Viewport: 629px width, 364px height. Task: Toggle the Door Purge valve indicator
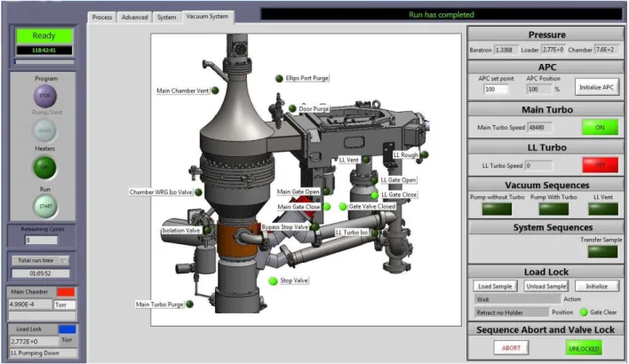coord(292,108)
